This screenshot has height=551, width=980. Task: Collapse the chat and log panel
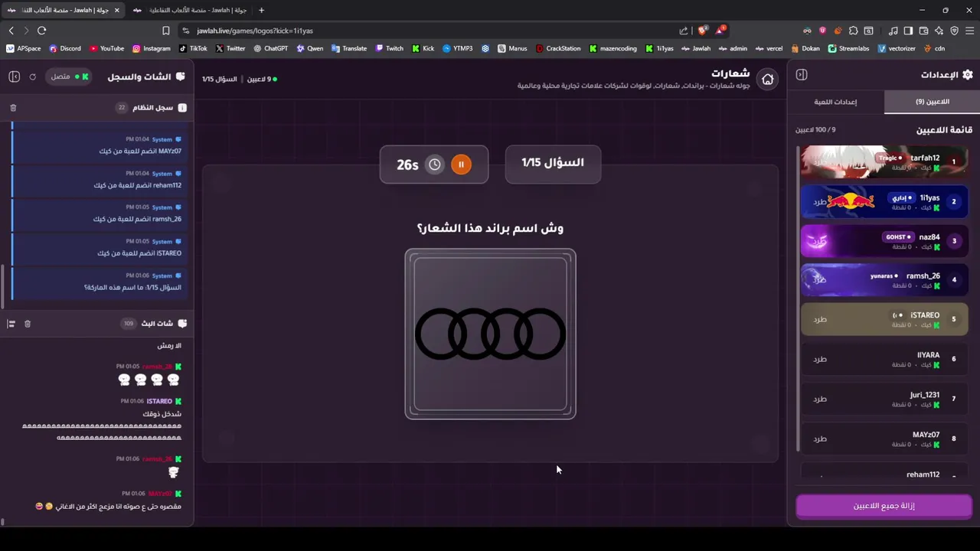[x=14, y=77]
